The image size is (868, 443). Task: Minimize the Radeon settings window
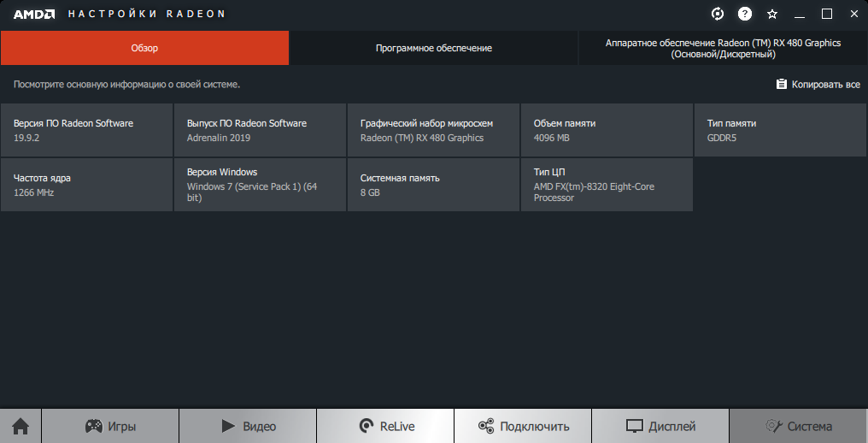coord(800,15)
